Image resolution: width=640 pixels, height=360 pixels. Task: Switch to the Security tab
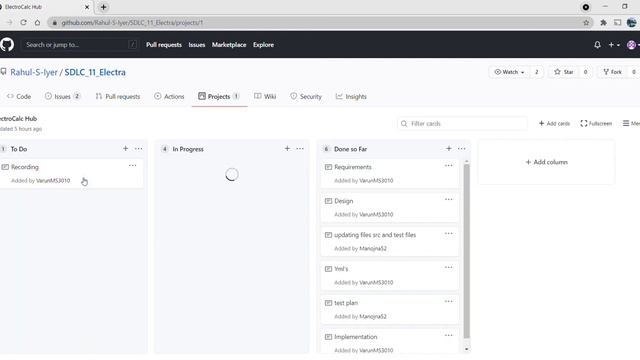pos(306,96)
